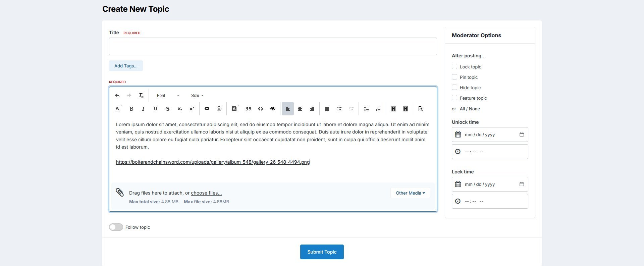Screen dimensions: 644x266
Task: Click the remove formatting icon
Action: click(141, 96)
